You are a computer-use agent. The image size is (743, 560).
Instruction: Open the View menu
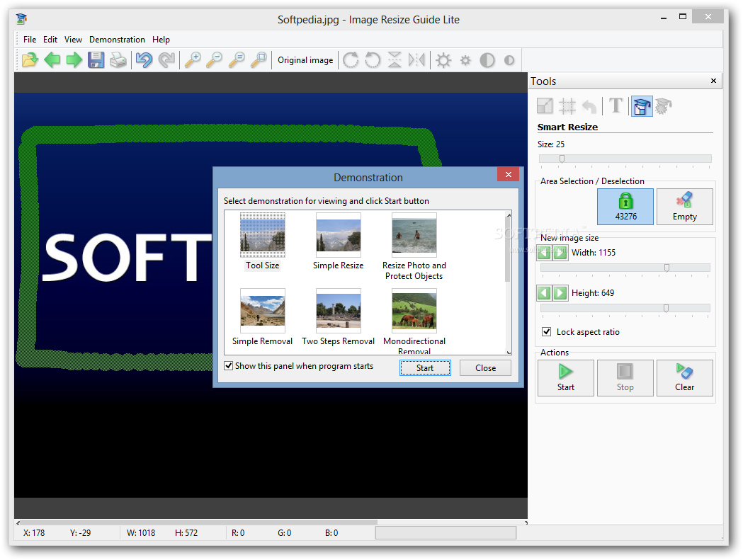pyautogui.click(x=74, y=40)
